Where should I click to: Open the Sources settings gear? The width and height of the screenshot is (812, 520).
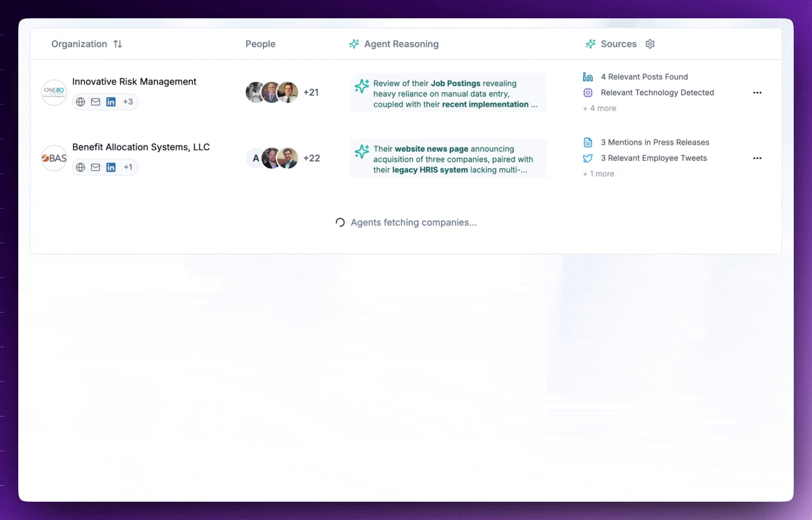click(650, 44)
